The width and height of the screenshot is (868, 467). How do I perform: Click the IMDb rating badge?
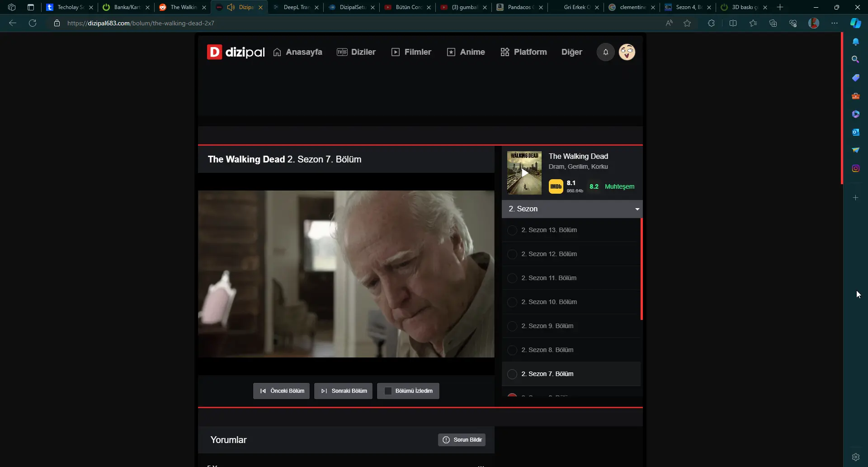point(556,186)
